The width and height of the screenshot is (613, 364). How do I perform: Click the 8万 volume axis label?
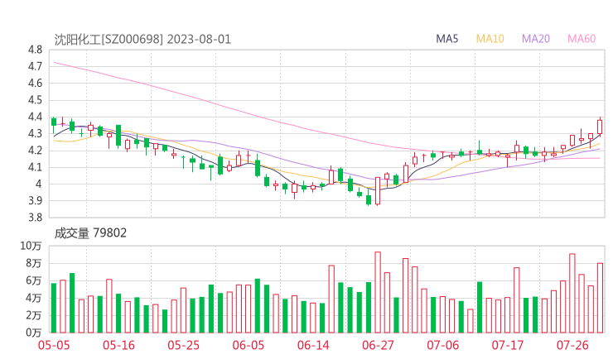coord(34,264)
